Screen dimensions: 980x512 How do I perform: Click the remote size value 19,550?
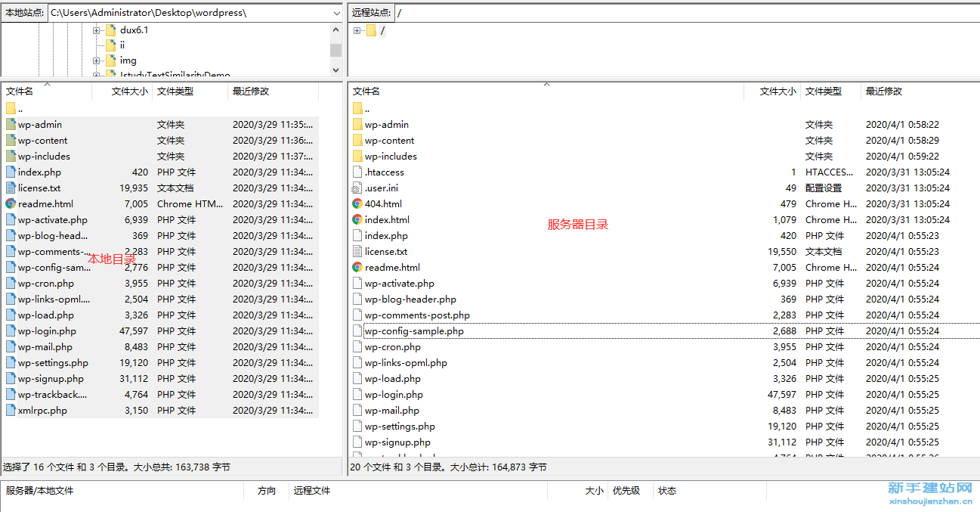(x=782, y=251)
